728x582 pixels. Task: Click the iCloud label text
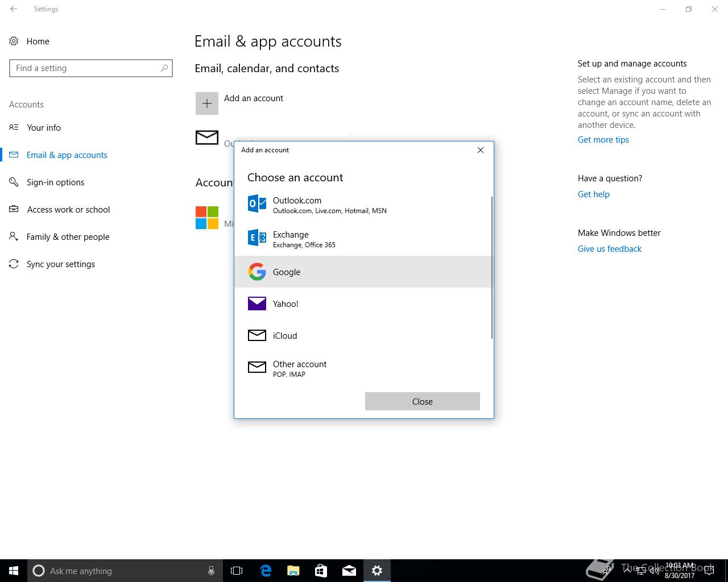[x=285, y=336]
